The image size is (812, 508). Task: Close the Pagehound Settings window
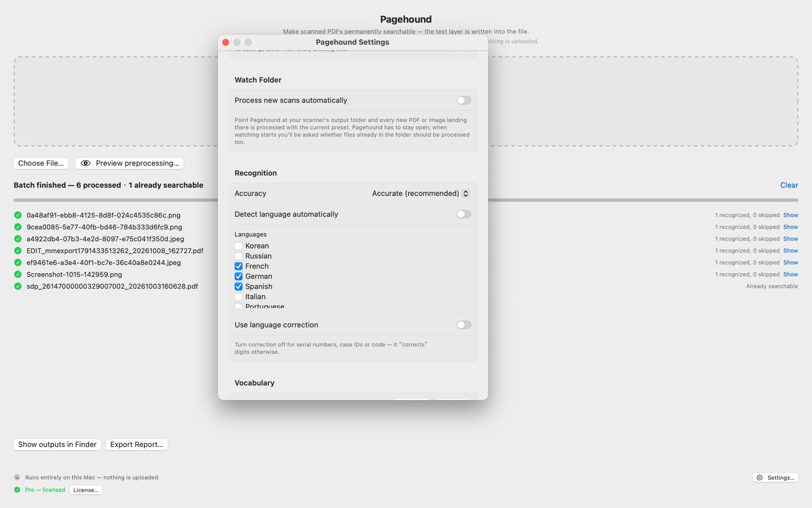[226, 43]
